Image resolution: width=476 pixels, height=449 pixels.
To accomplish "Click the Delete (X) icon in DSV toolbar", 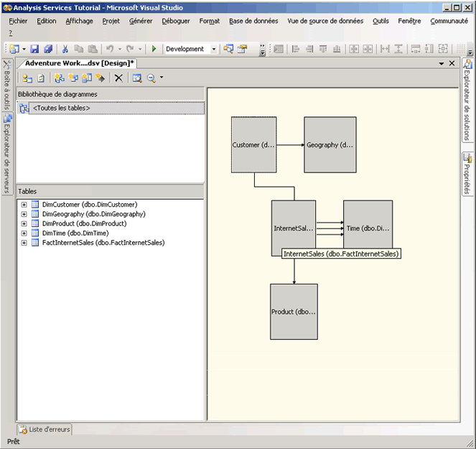I will [118, 78].
